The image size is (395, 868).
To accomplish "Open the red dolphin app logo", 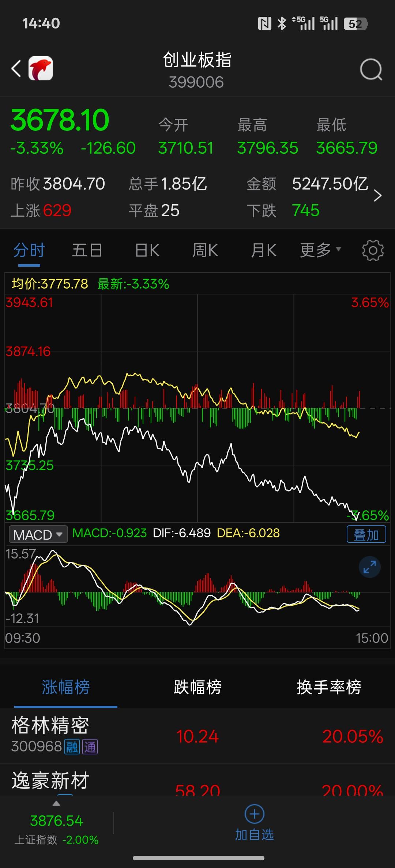I will pos(41,68).
